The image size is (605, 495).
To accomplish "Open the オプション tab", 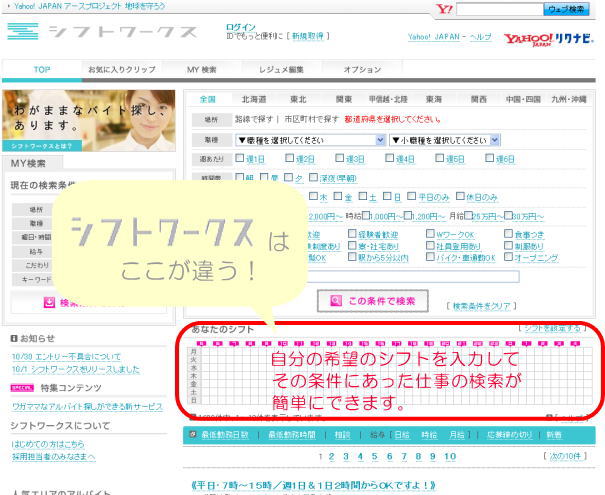I will (x=362, y=70).
